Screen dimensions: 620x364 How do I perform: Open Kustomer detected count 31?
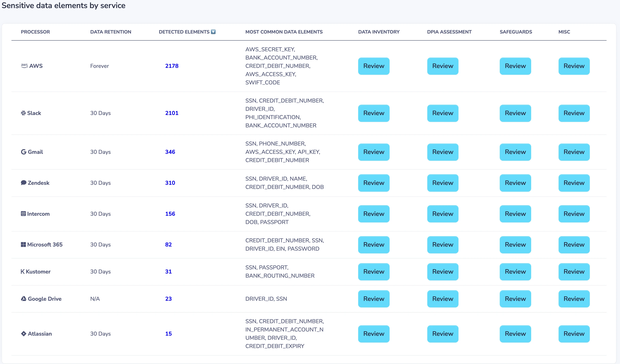(168, 272)
